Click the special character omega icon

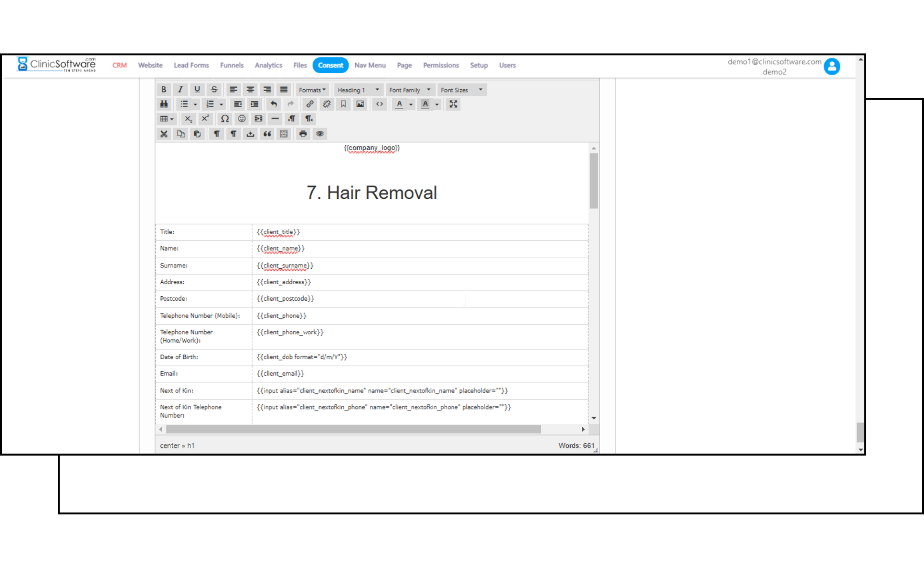coord(225,119)
